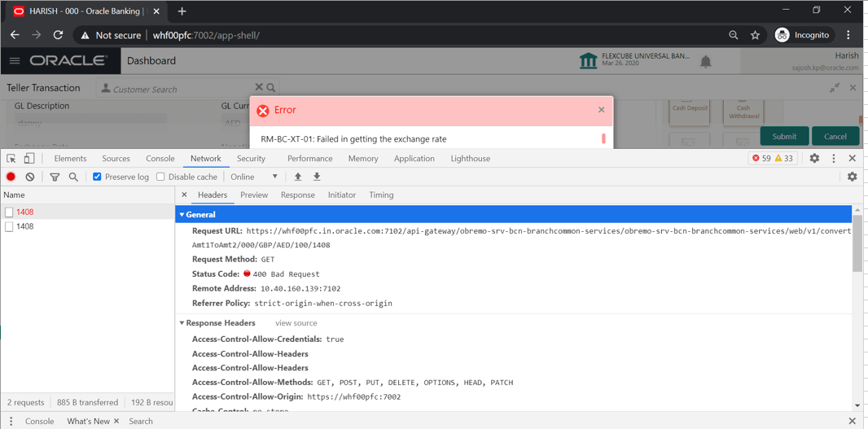Open the Chrome three-dot menu
Screen dimensions: 868x429
[x=848, y=35]
